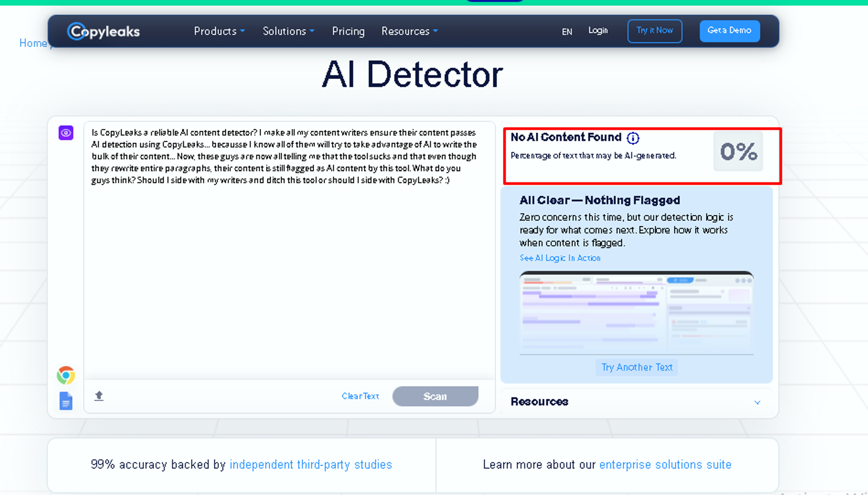Open the Chrome extension icon
Viewport: 868px width, 495px height.
click(66, 375)
